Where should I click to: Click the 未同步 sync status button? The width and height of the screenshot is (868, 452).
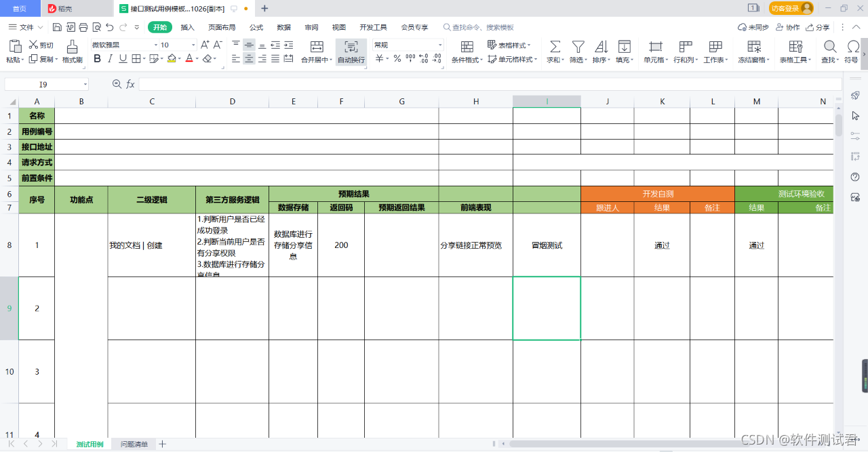tap(753, 27)
